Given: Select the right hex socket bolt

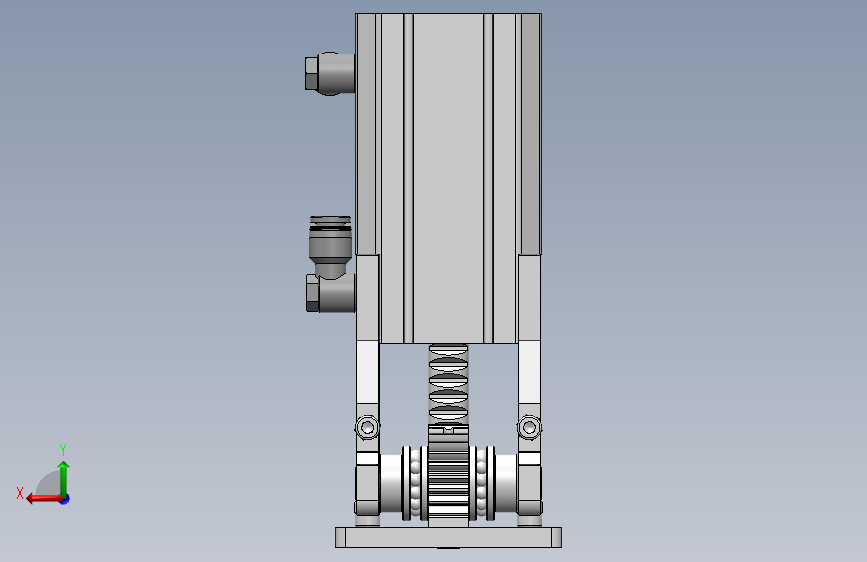Looking at the screenshot, I should click(x=529, y=427).
